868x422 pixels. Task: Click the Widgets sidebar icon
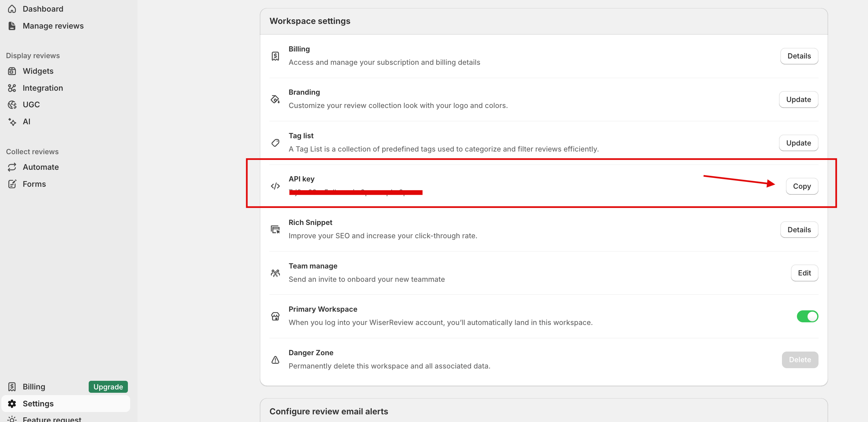click(12, 71)
